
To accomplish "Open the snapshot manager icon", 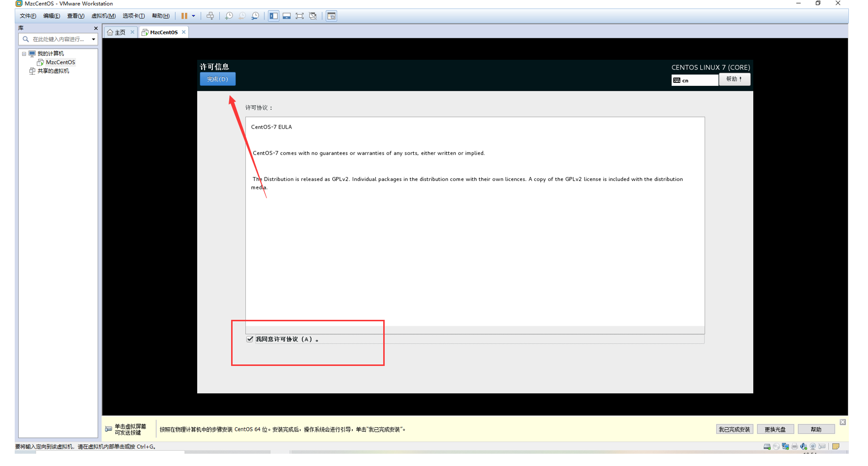I will click(x=255, y=16).
